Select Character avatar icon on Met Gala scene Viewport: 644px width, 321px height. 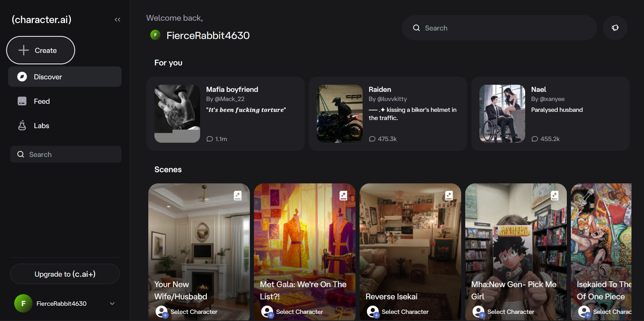click(267, 312)
